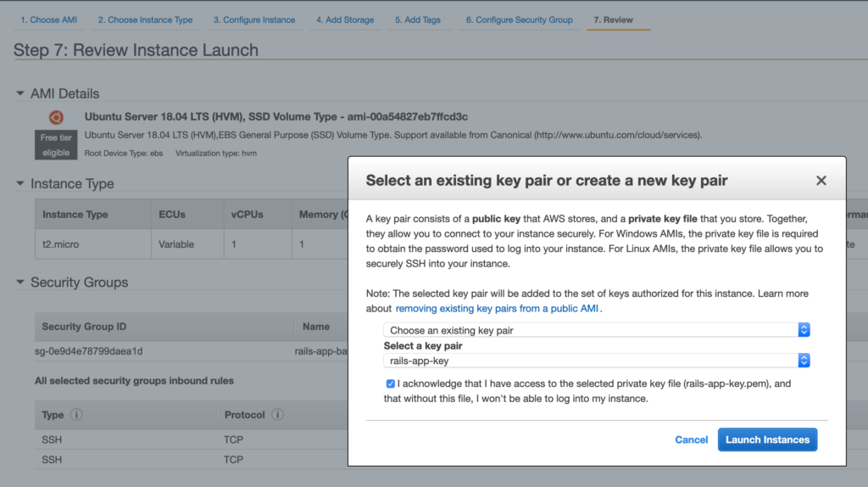The width and height of the screenshot is (868, 487).
Task: Click the Free tier eligible badge
Action: tap(56, 145)
